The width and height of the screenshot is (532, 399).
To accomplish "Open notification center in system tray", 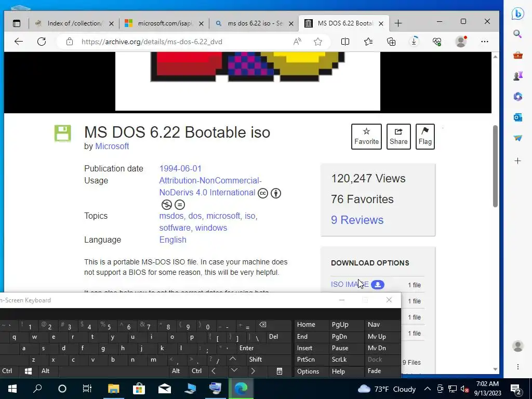I will [x=516, y=389].
